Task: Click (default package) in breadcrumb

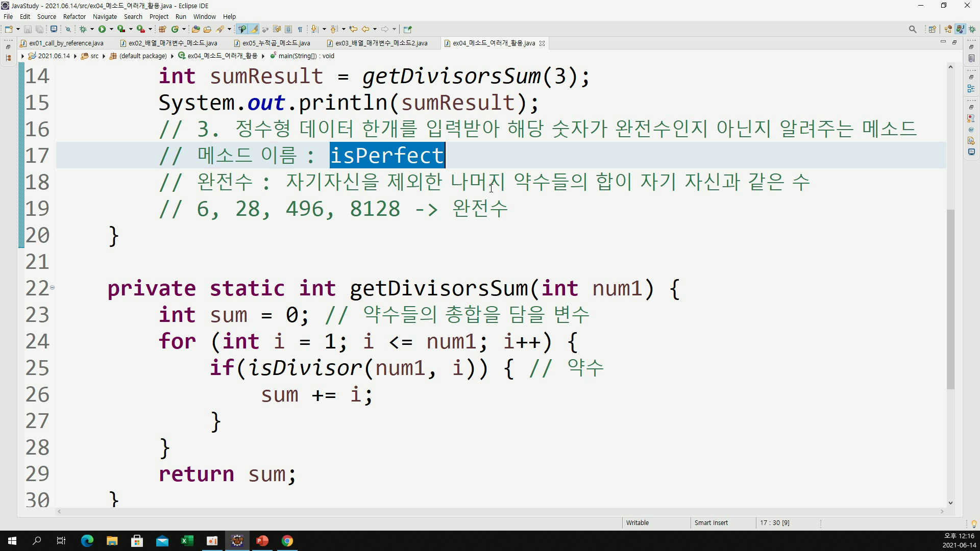Action: [x=143, y=56]
